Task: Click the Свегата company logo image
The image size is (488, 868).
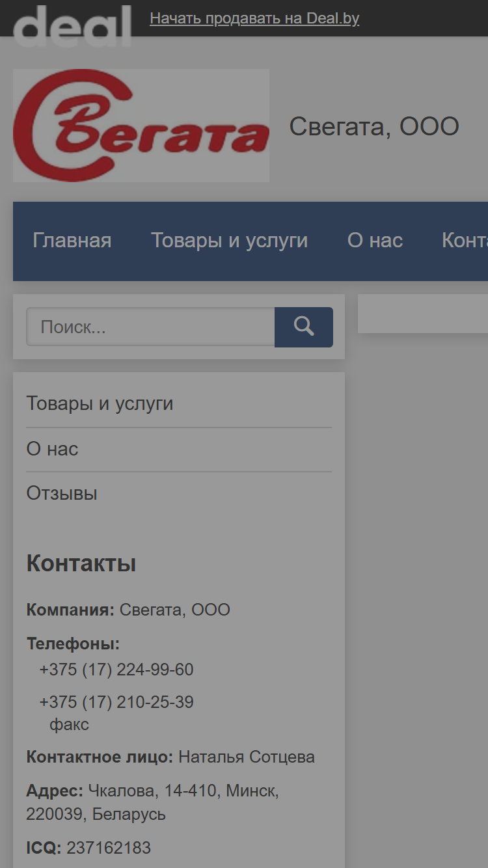Action: (x=141, y=126)
